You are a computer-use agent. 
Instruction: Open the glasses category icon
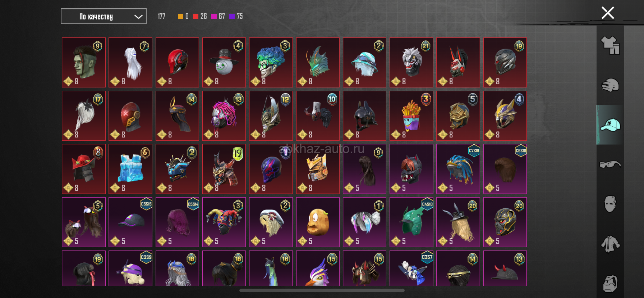610,164
